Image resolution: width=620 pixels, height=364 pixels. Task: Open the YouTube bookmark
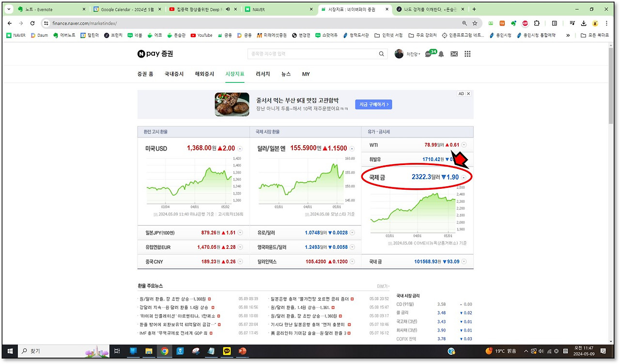click(201, 35)
